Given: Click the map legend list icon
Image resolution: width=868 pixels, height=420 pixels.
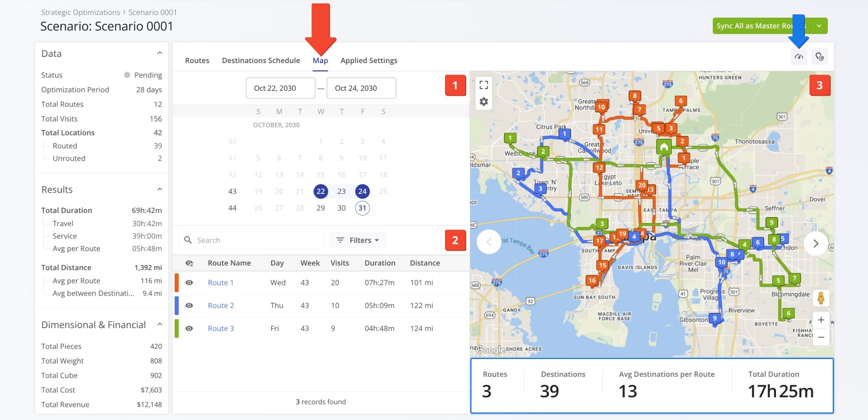Looking at the screenshot, I should pyautogui.click(x=820, y=57).
